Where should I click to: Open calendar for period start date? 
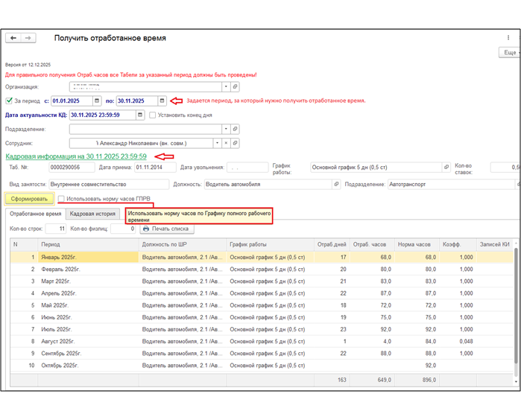[x=98, y=101]
